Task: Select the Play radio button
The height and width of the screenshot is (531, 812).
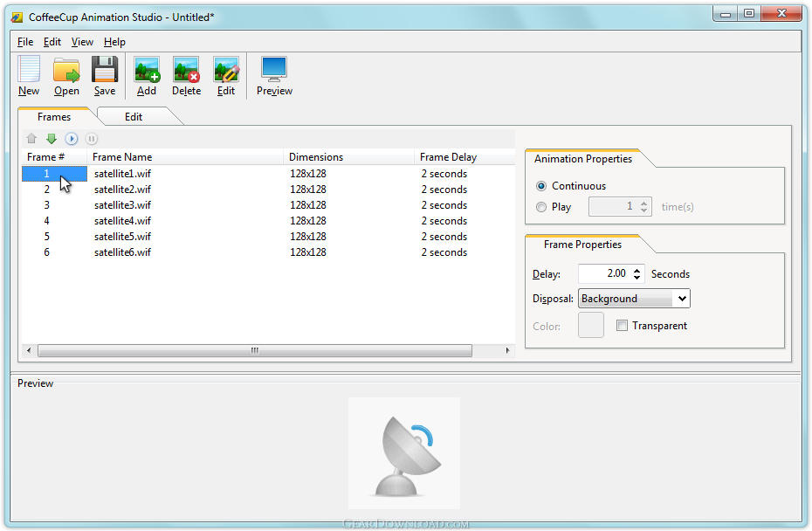Action: point(541,207)
